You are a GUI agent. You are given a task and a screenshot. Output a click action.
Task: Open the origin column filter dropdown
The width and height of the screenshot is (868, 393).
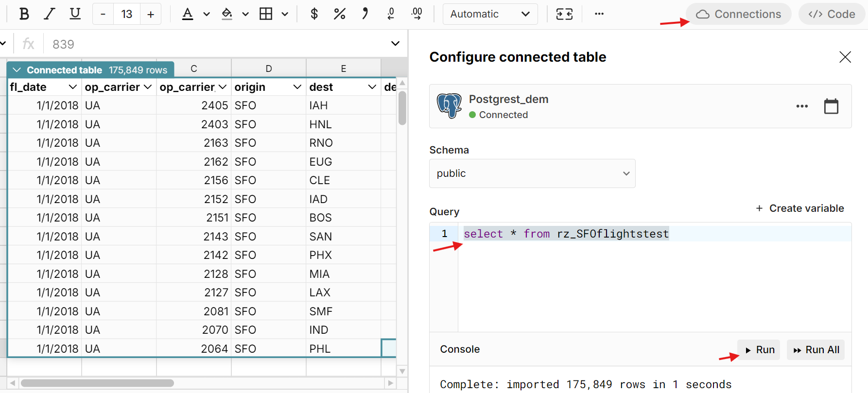point(297,87)
